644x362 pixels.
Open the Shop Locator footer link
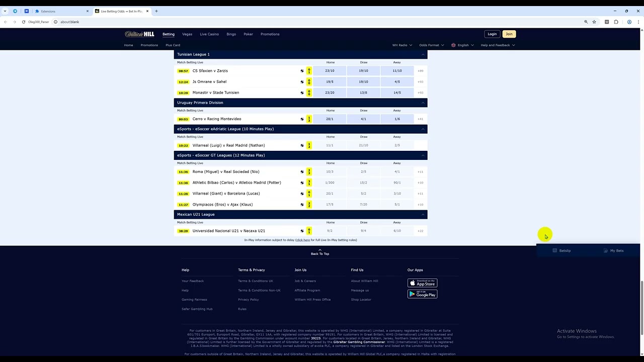click(361, 300)
